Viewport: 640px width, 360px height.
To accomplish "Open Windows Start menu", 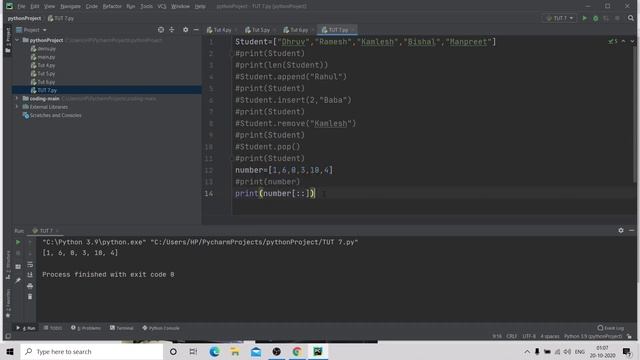I will (x=10, y=351).
